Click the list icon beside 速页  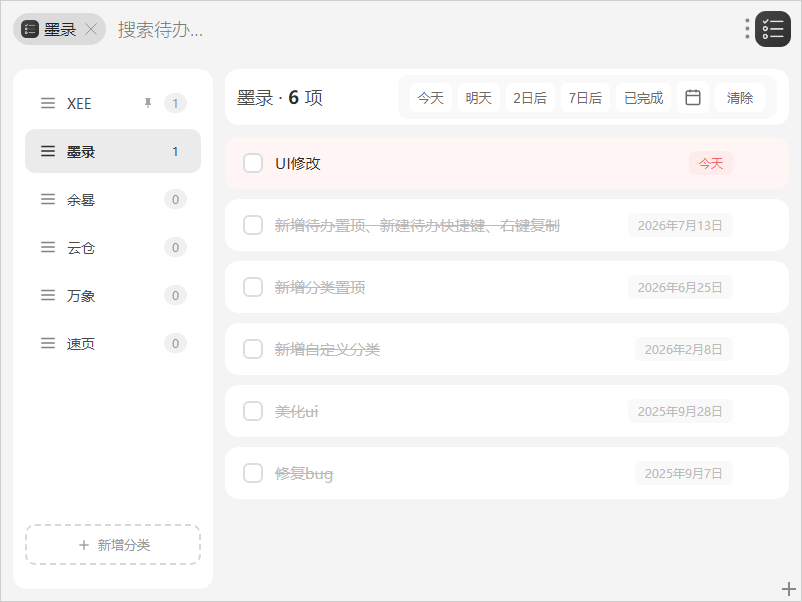[48, 343]
